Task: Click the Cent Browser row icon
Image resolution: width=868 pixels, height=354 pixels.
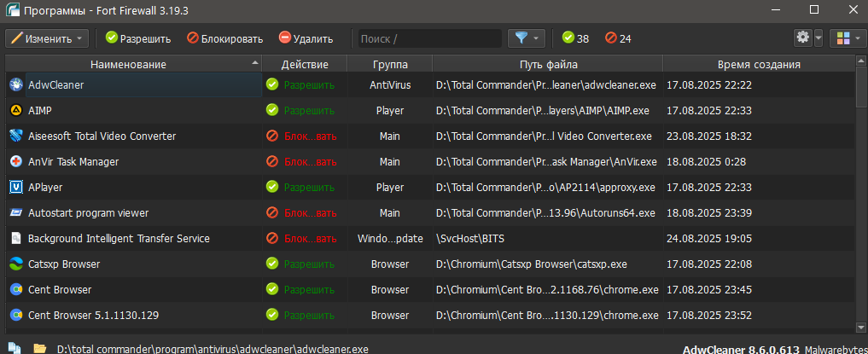Action: [x=16, y=289]
